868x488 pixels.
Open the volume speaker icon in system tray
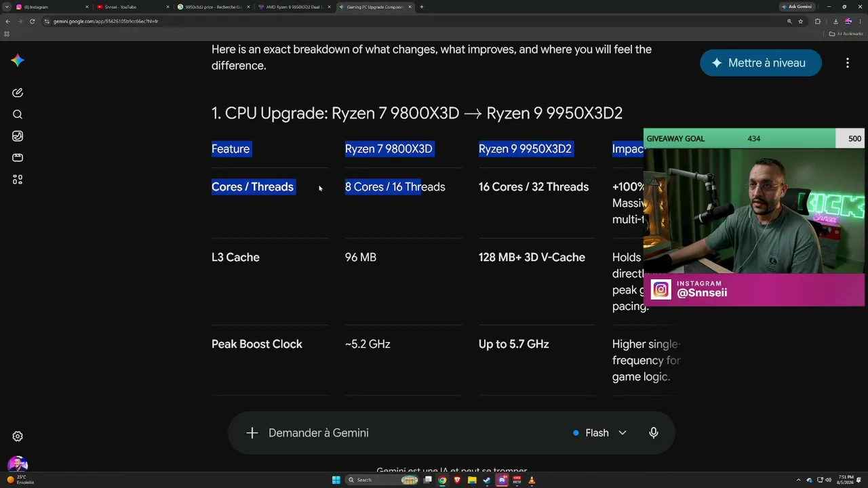point(829,480)
